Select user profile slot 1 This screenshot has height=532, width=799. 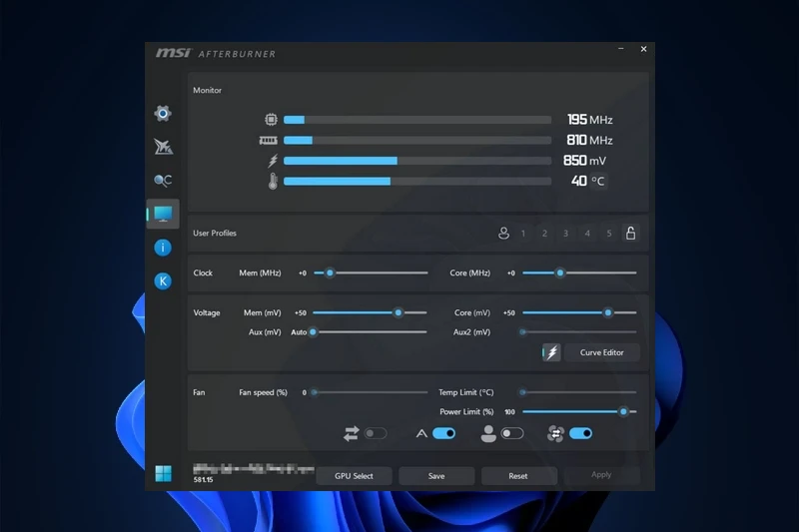[522, 234]
